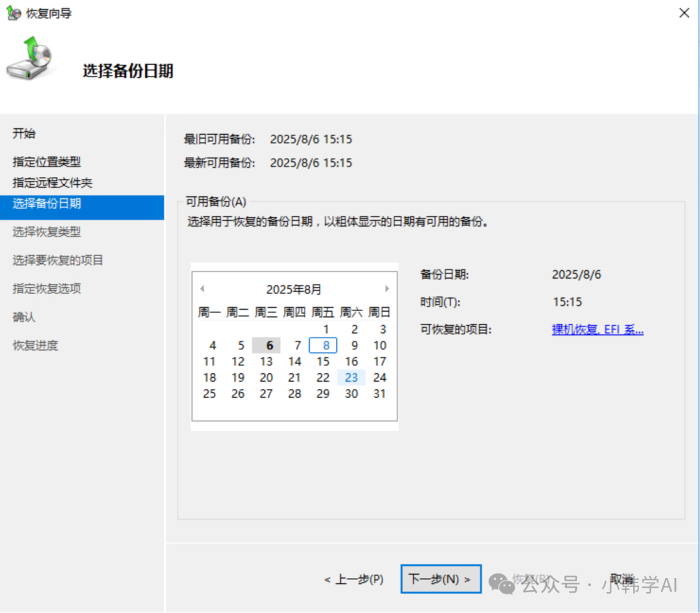
Task: Open the 裸机恢复, EFI 系... recoverable items link
Action: pos(597,330)
